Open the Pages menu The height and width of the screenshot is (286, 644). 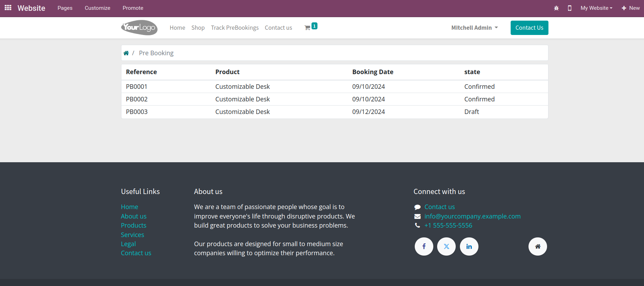[x=65, y=8]
